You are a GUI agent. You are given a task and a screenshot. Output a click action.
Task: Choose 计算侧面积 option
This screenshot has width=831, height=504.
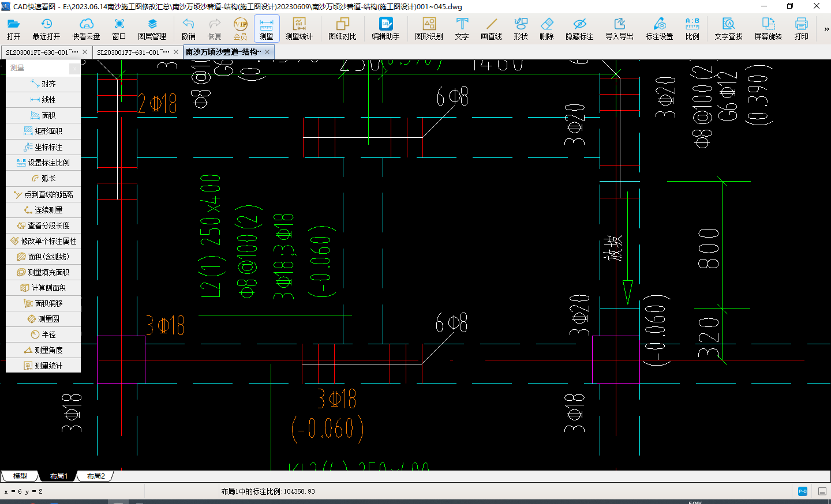tap(43, 288)
